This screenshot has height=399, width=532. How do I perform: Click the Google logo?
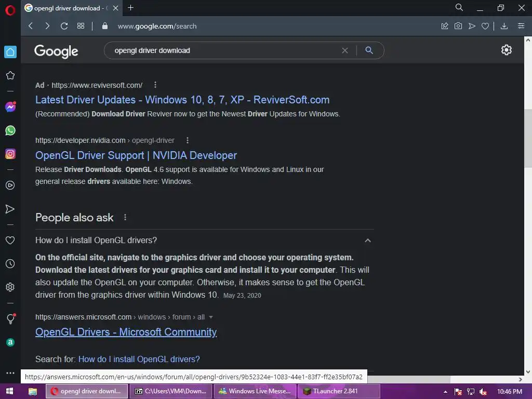pos(56,51)
